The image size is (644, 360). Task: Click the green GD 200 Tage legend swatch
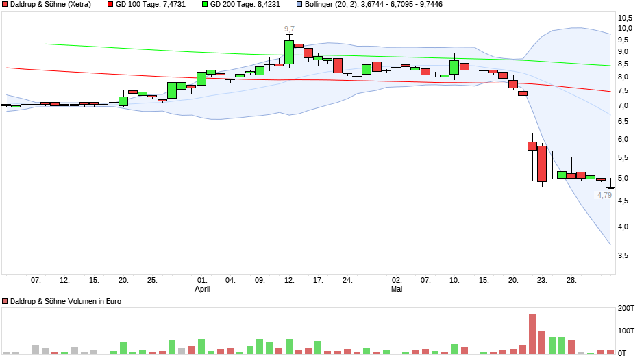[x=205, y=5]
